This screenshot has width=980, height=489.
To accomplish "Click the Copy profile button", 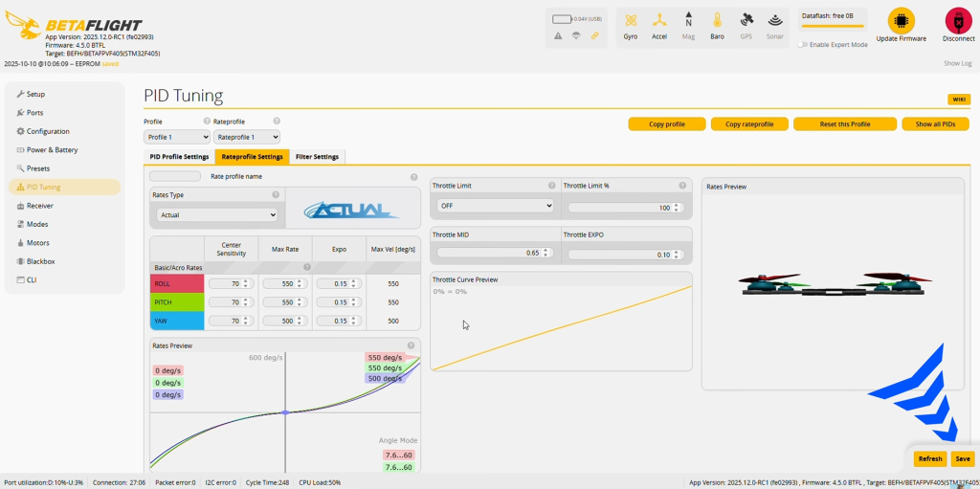I will [666, 124].
